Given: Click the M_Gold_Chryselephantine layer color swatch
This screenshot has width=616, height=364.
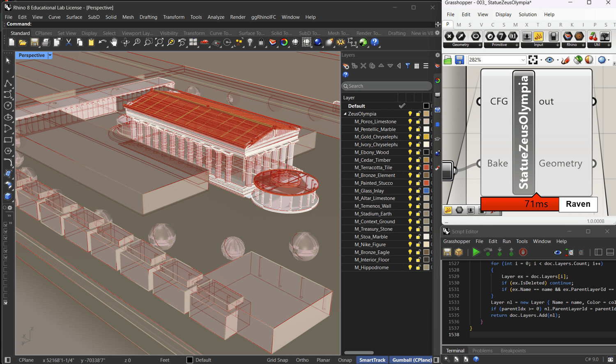Looking at the screenshot, I should tap(426, 137).
